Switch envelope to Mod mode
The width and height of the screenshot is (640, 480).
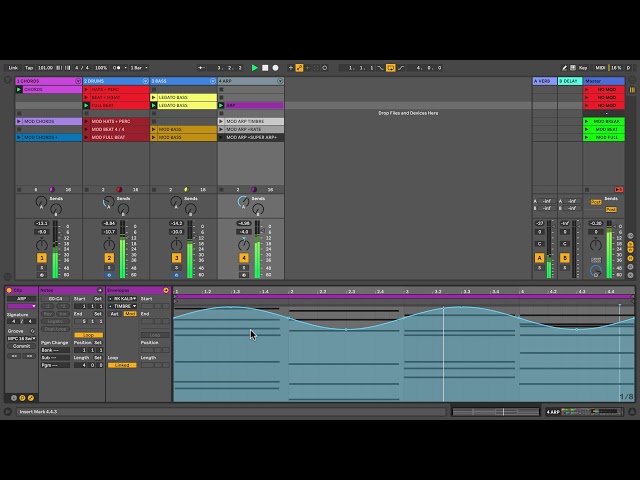coord(130,314)
